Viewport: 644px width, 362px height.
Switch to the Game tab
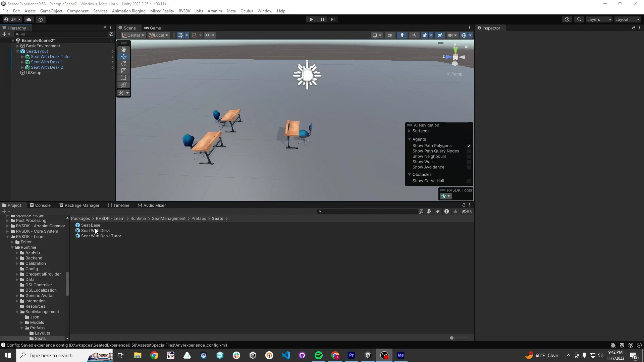153,28
